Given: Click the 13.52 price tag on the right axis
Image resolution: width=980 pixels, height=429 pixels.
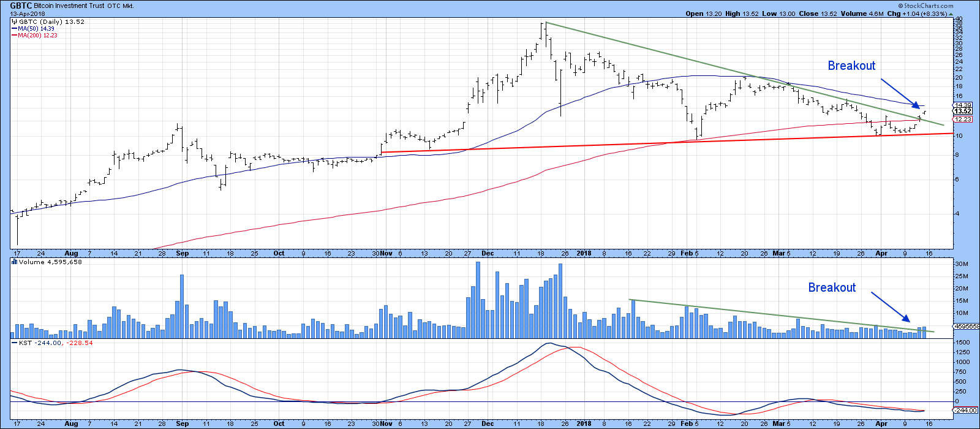Looking at the screenshot, I should 963,112.
